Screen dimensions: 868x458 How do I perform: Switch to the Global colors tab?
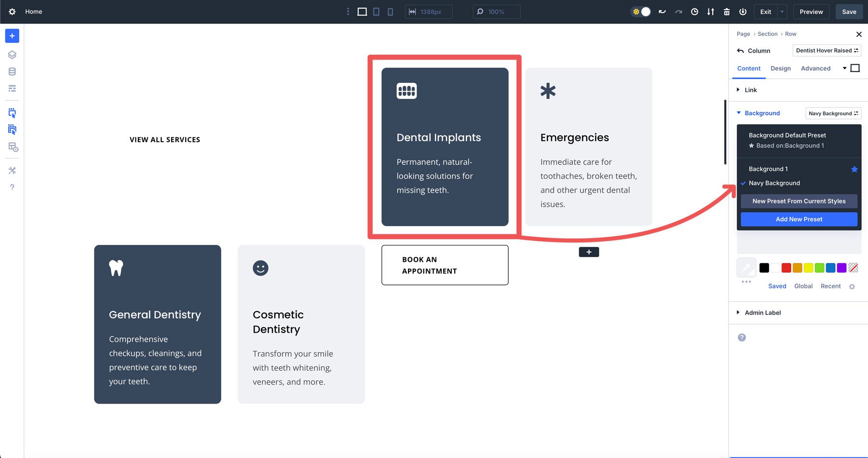[x=803, y=286]
